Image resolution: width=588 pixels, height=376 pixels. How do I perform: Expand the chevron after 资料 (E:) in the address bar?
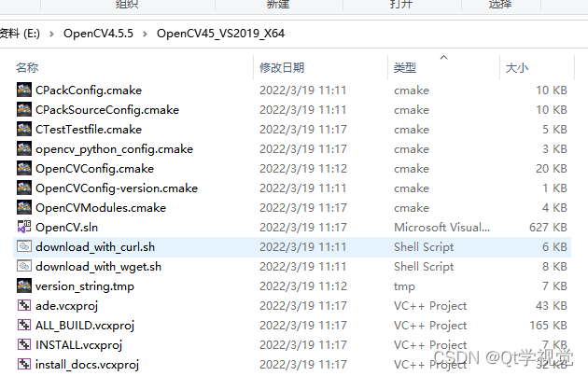(x=51, y=34)
